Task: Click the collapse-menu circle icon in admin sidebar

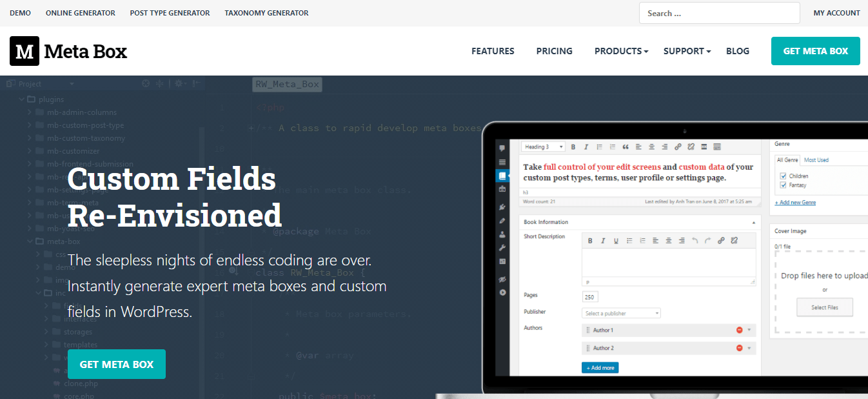Action: coord(502,292)
